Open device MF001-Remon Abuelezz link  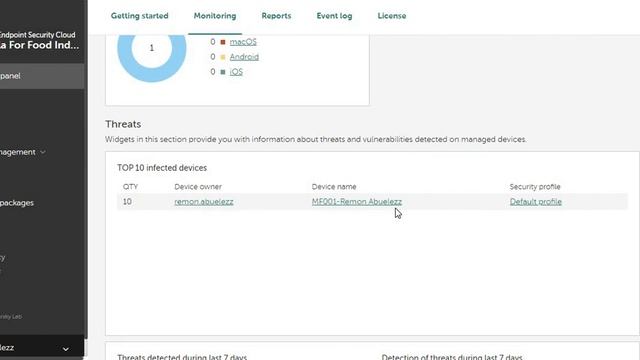(x=357, y=202)
